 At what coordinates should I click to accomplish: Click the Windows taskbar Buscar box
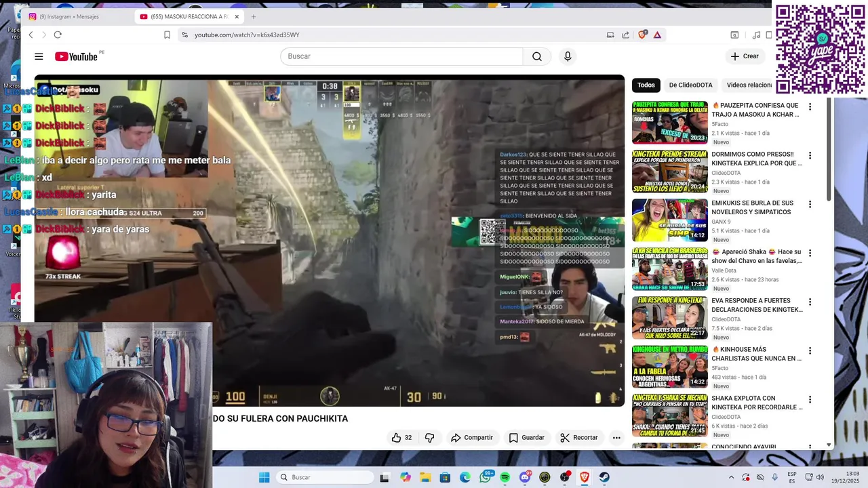pos(325,477)
